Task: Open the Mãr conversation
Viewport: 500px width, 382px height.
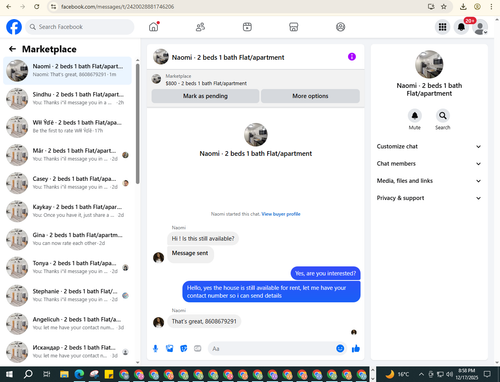Action: point(67,155)
